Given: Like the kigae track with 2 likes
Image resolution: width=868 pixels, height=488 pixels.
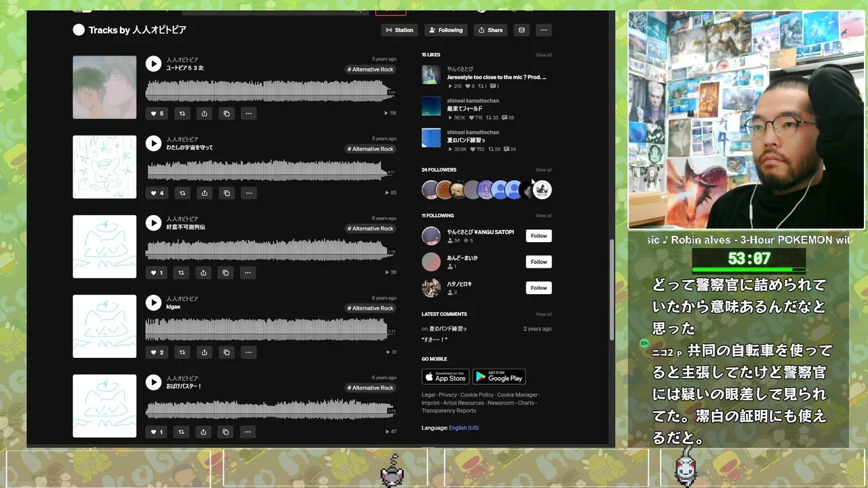Looking at the screenshot, I should click(157, 352).
